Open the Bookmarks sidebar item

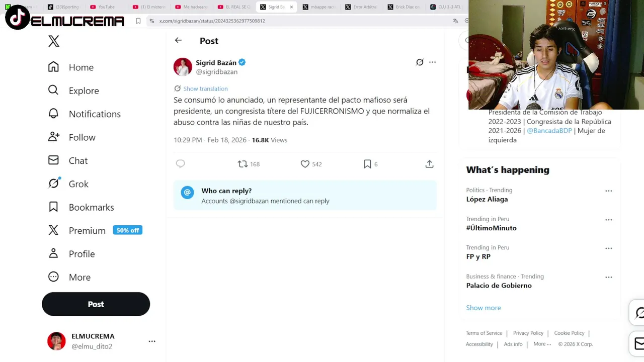point(91,207)
